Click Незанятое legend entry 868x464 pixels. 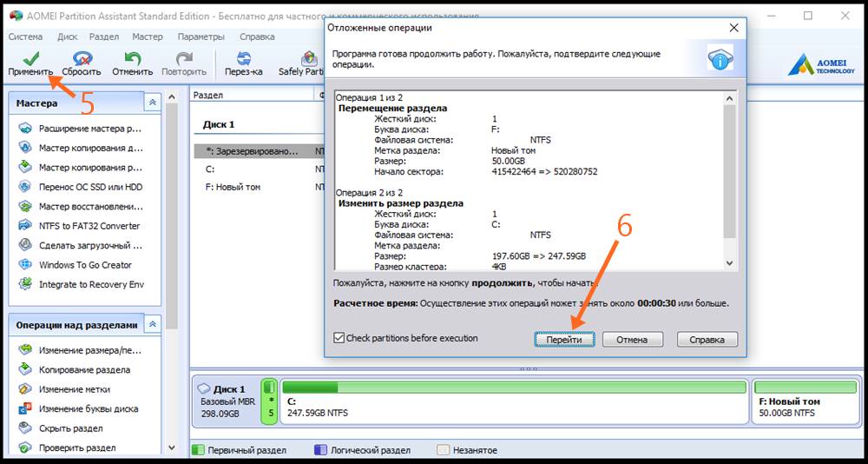[x=467, y=450]
